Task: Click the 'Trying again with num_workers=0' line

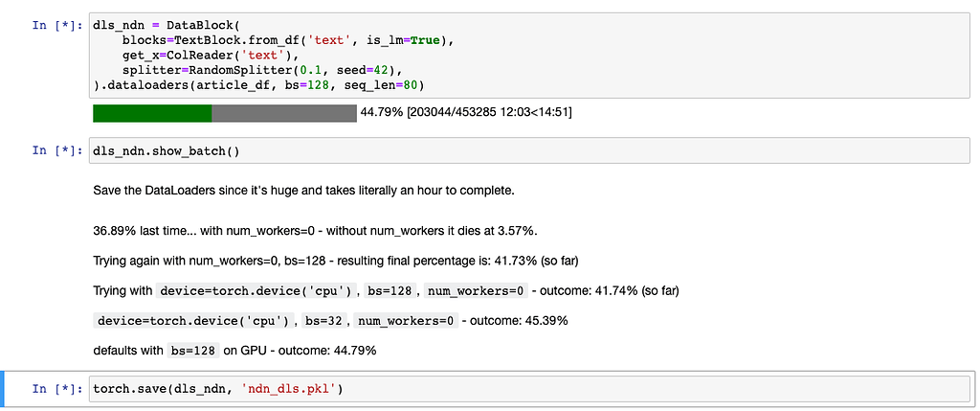Action: [336, 261]
